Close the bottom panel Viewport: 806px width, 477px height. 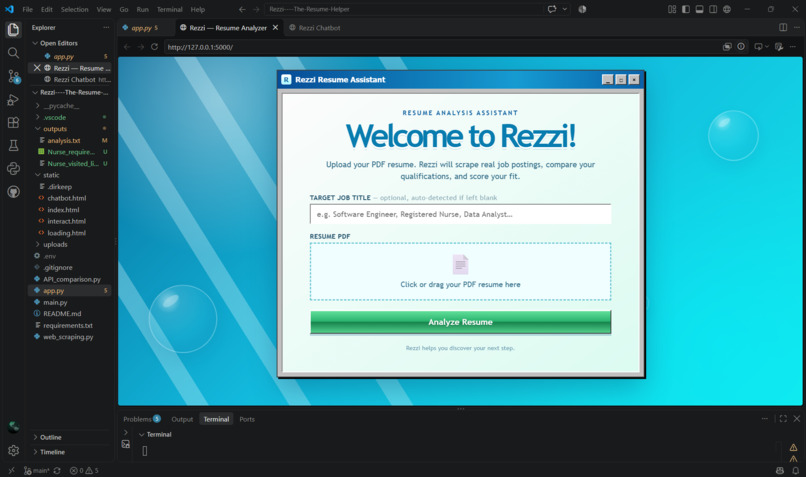click(797, 418)
